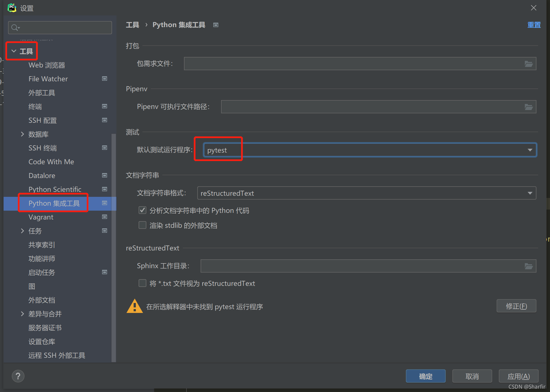Browse folder for Sphinx 工作目录
The image size is (550, 392).
[529, 266]
